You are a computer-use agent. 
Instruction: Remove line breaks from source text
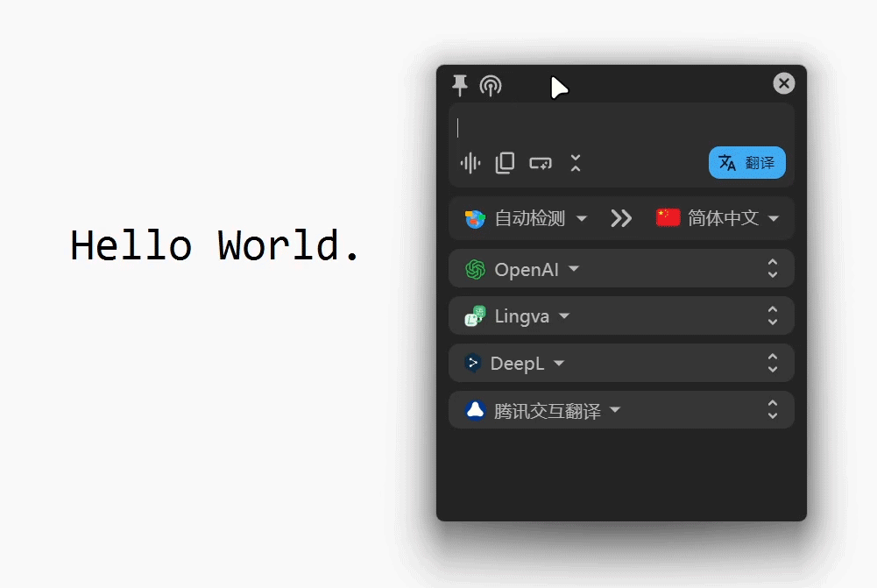pyautogui.click(x=541, y=163)
